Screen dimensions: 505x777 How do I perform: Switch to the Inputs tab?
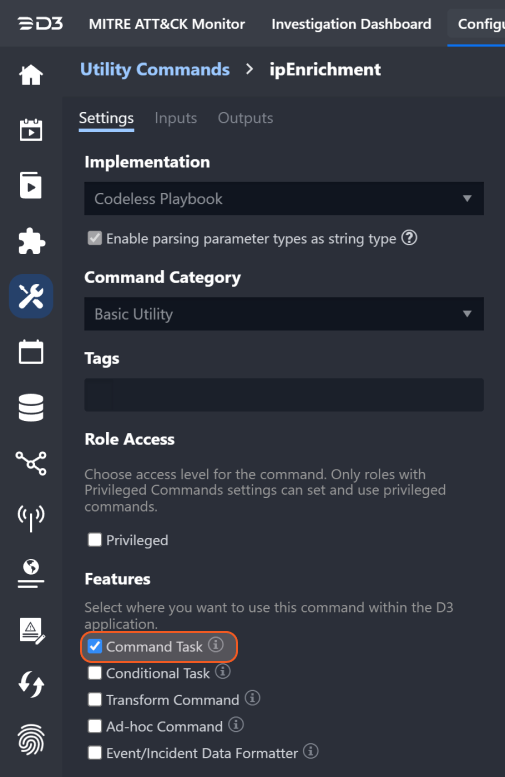click(x=175, y=118)
